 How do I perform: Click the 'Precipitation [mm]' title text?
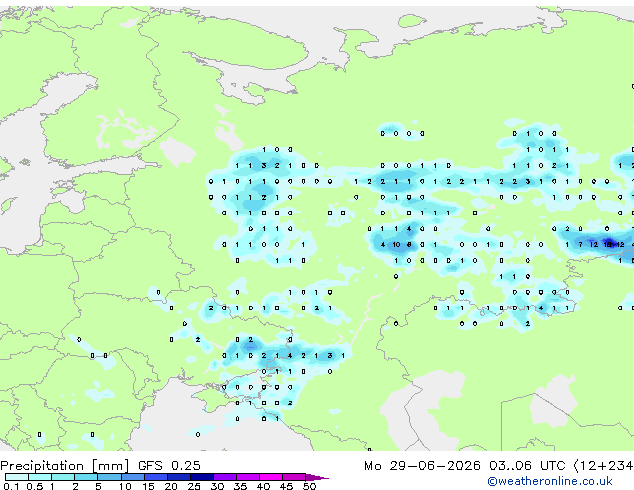coord(65,466)
